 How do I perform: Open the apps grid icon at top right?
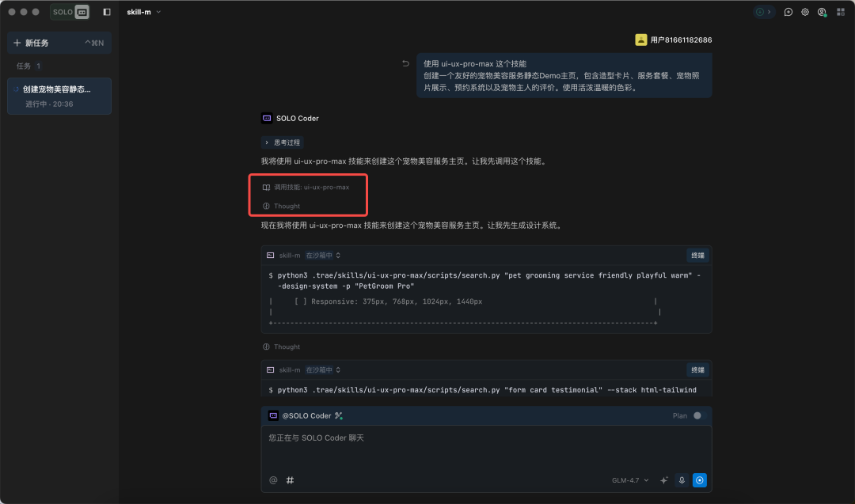(841, 12)
